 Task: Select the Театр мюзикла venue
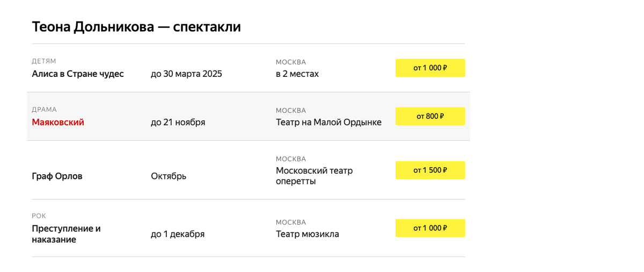(308, 234)
